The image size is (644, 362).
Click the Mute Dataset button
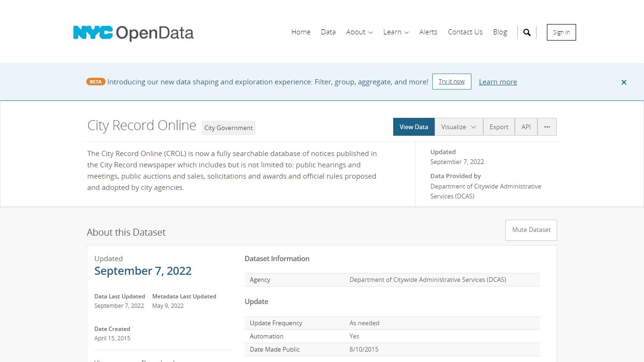point(531,230)
